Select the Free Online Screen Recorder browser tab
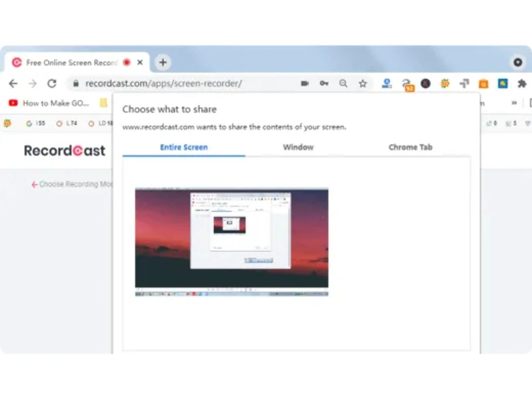The height and width of the screenshot is (399, 532). 77,63
